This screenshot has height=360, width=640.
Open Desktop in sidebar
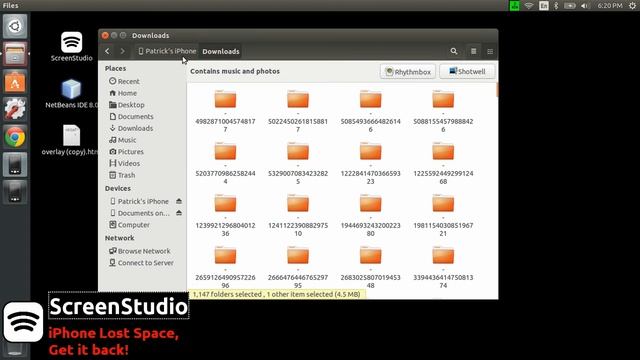point(127,104)
